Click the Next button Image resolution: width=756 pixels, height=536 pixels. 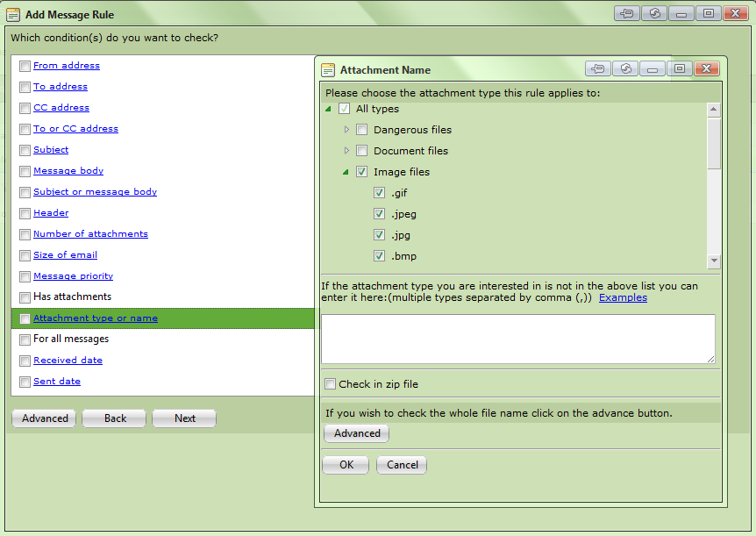tap(184, 418)
